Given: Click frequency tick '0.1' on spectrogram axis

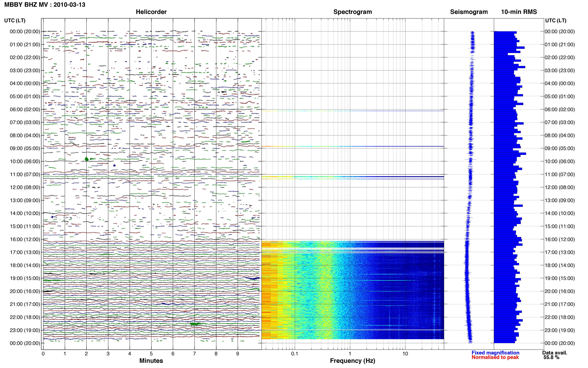Looking at the screenshot, I should [x=295, y=354].
